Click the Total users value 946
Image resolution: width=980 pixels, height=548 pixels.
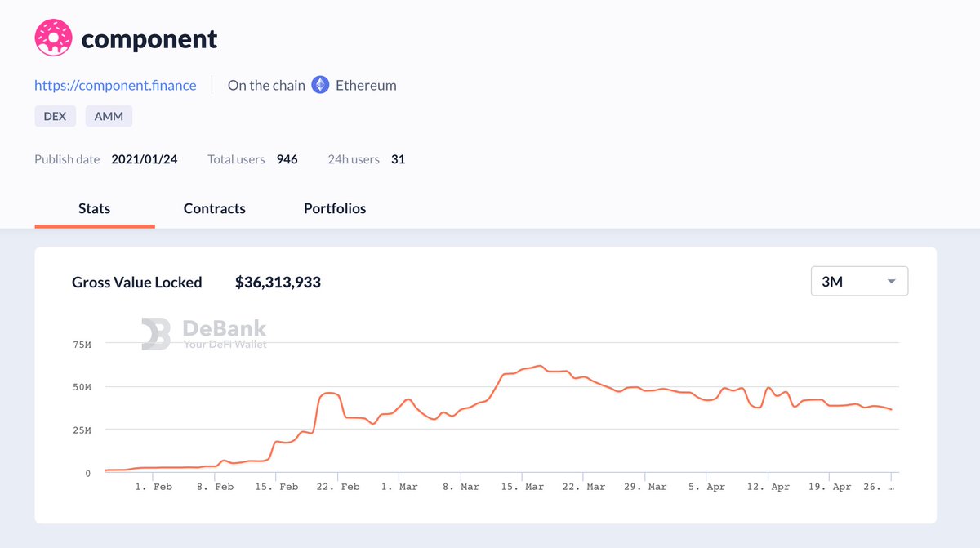pos(287,159)
